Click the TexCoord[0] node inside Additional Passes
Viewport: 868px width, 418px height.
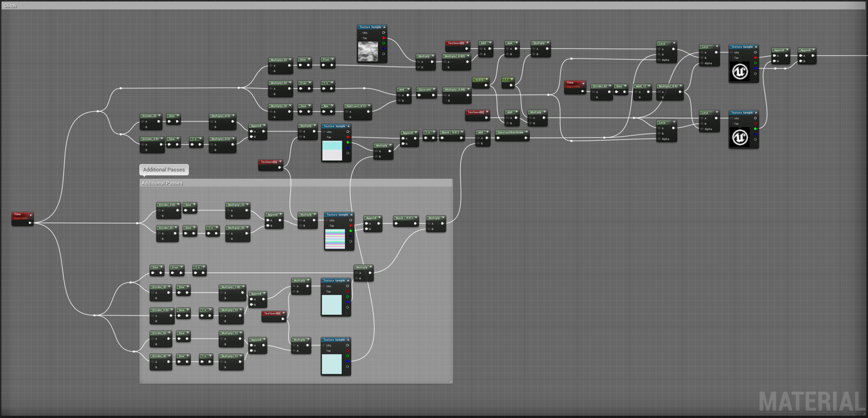(x=274, y=313)
